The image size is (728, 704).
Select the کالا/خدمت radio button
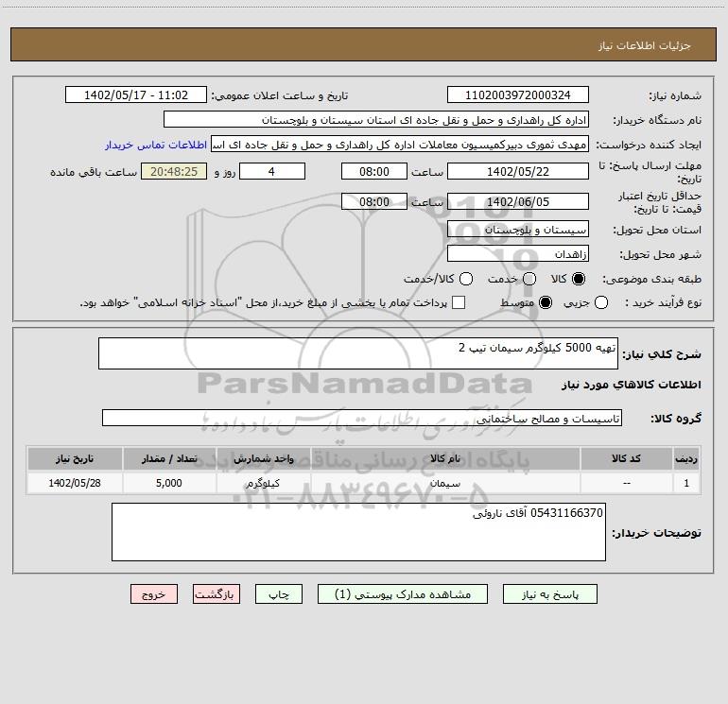(466, 279)
